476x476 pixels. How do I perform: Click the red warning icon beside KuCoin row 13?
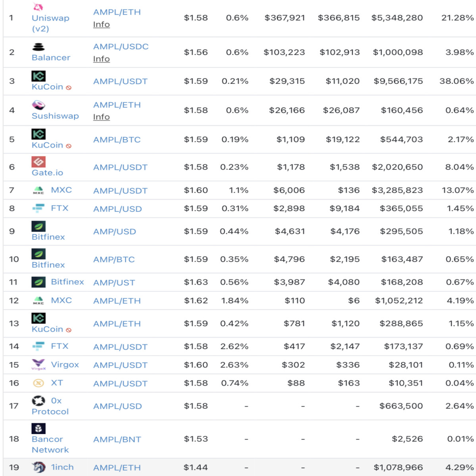[x=69, y=330]
